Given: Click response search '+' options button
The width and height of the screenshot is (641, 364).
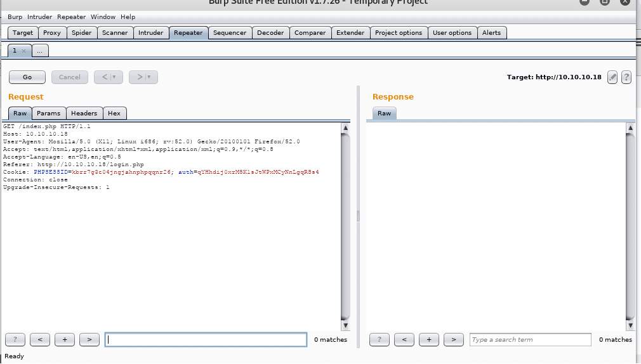Looking at the screenshot, I should [428, 340].
